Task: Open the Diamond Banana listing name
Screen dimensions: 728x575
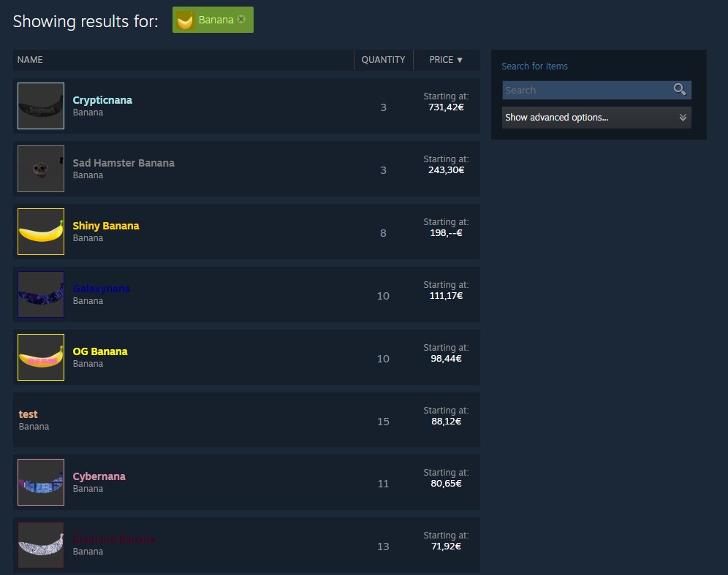Action: (x=114, y=539)
